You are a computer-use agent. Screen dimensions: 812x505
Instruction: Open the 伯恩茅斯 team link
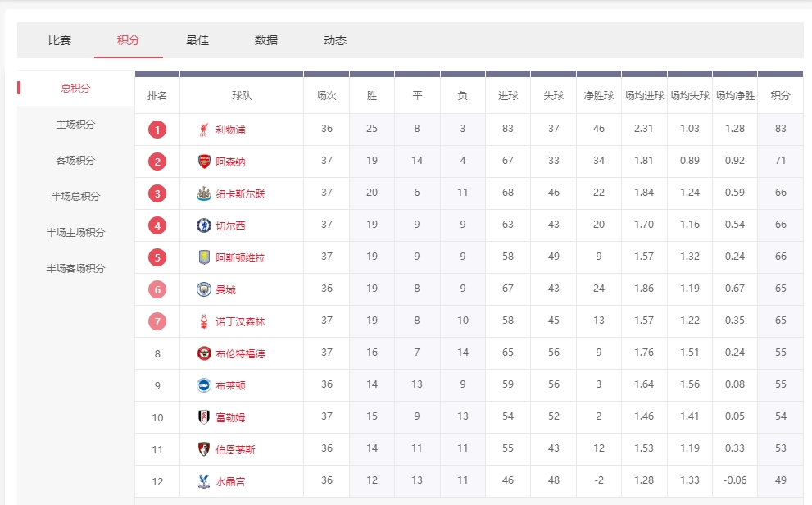click(235, 449)
